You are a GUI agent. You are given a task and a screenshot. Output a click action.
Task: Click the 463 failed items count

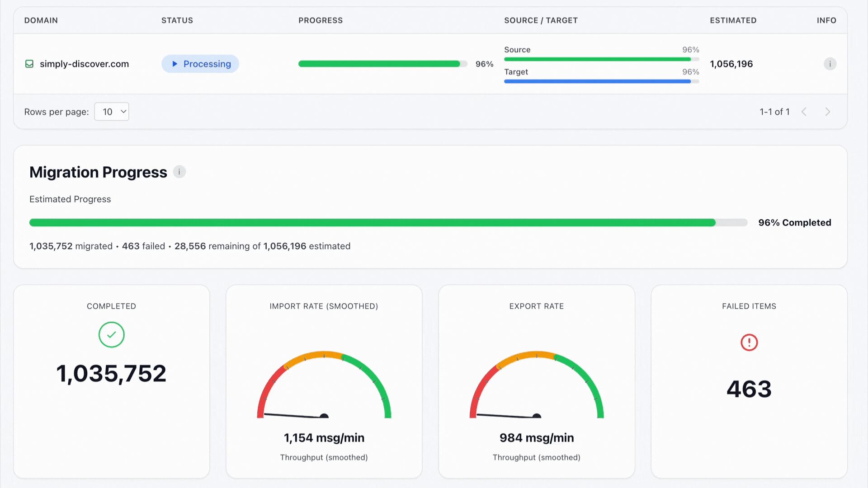[749, 389]
